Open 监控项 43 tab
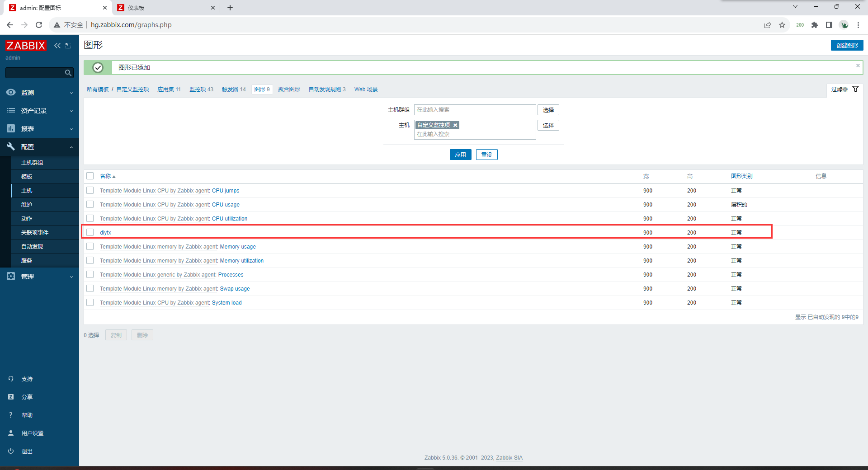This screenshot has height=470, width=868. pyautogui.click(x=201, y=89)
